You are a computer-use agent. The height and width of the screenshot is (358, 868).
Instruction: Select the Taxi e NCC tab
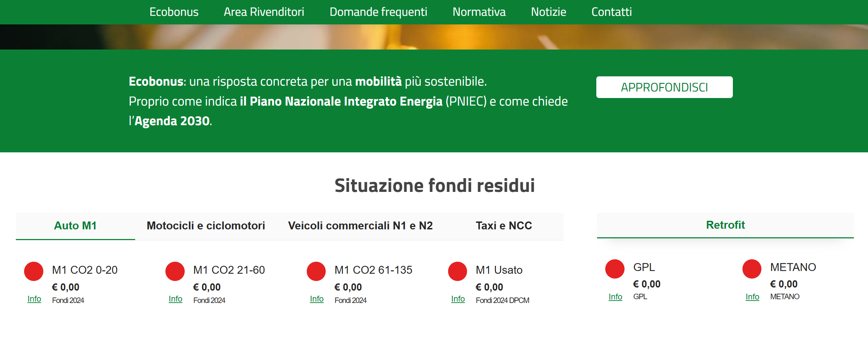click(x=503, y=226)
